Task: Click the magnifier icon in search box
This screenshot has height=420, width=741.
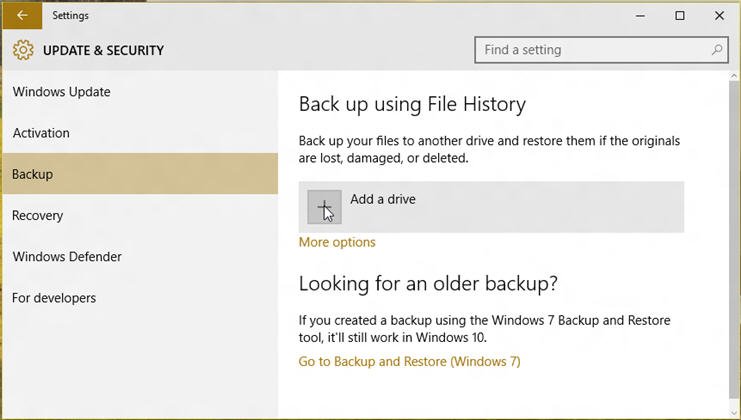Action: (717, 49)
